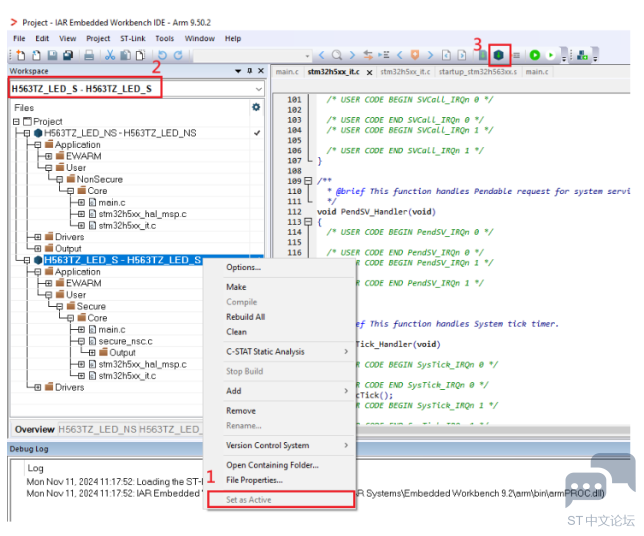
Task: Open the Workspace panel position dropdown arrow
Action: coord(238,71)
